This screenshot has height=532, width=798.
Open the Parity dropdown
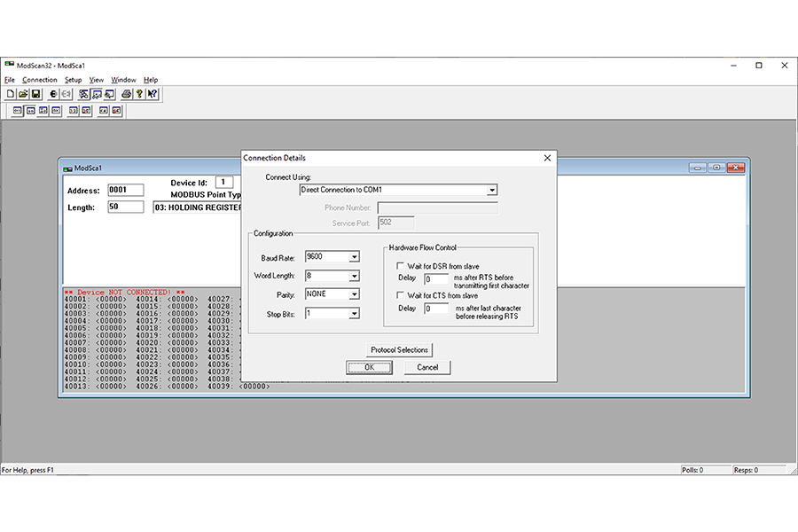(x=354, y=294)
